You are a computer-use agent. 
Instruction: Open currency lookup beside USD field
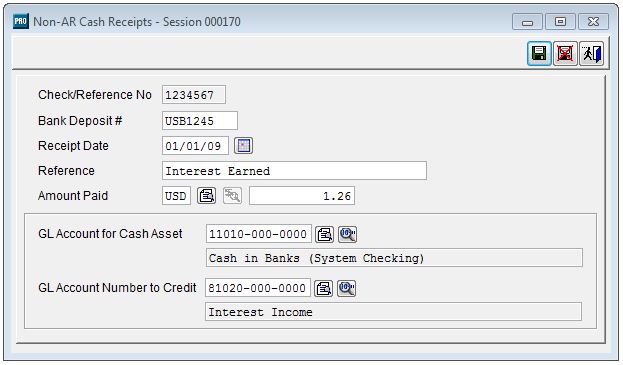point(207,196)
